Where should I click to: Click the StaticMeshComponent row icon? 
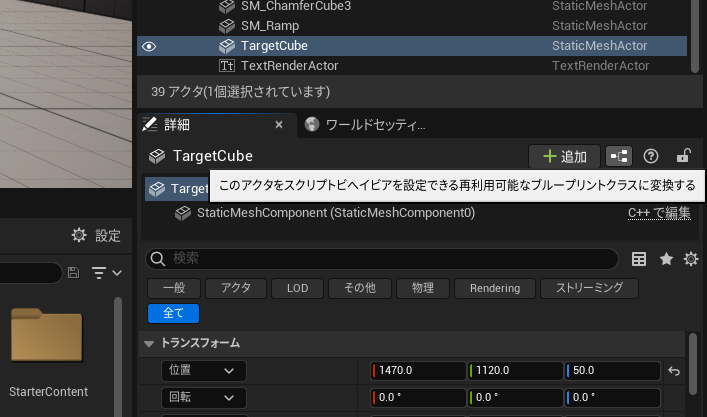[x=183, y=213]
